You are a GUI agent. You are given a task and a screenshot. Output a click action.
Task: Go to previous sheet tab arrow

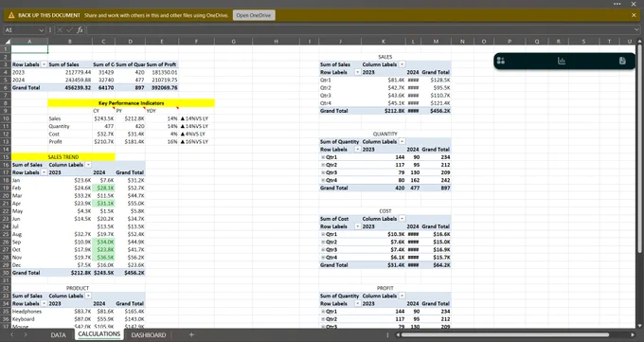click(x=12, y=334)
